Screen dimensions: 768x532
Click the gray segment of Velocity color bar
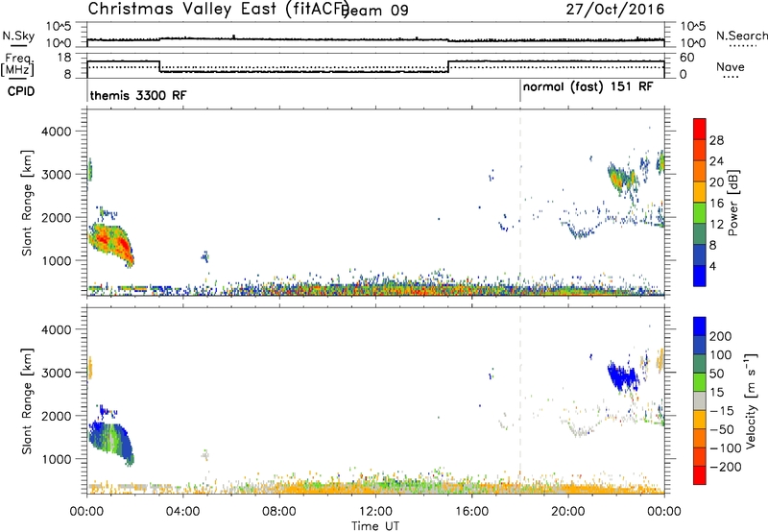coord(700,401)
